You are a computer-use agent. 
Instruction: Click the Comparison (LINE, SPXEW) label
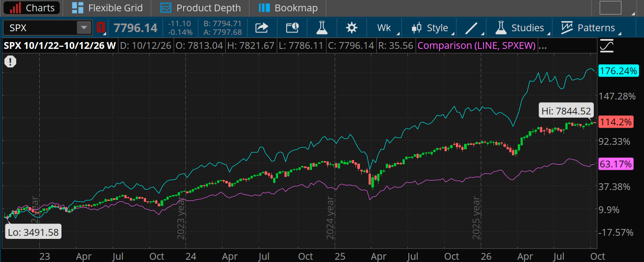(x=477, y=46)
